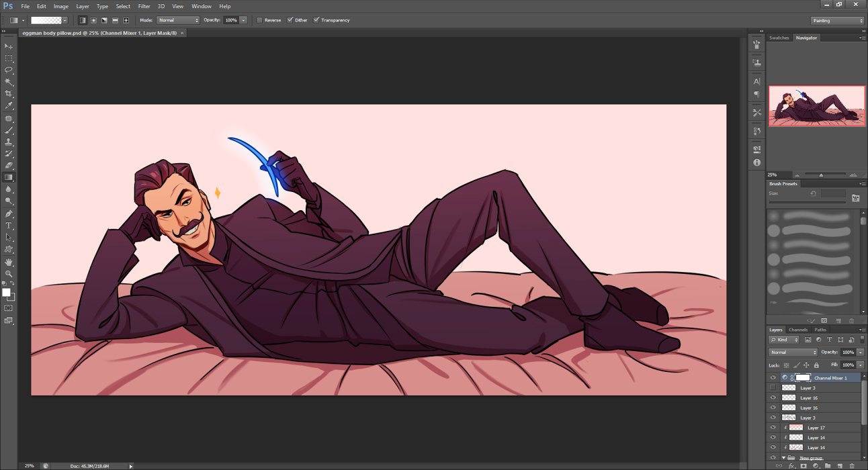Create a new group with the folder button
This screenshot has width=868, height=470.
(828, 465)
